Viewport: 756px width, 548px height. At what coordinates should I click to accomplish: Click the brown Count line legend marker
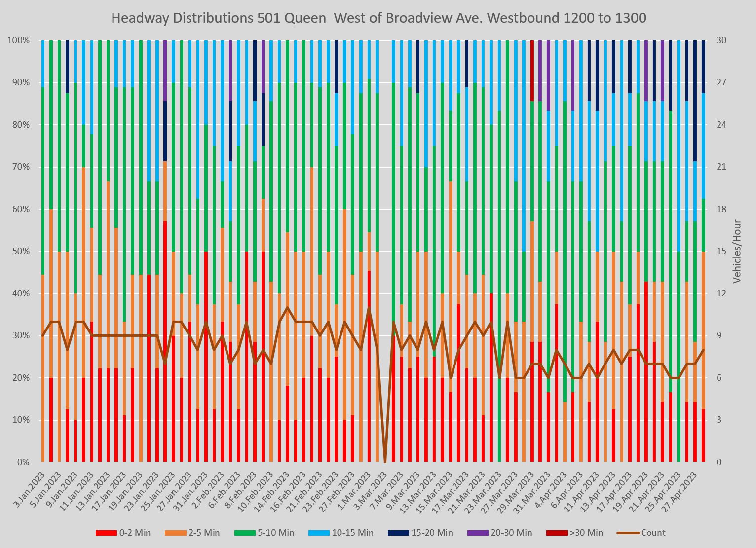628,533
